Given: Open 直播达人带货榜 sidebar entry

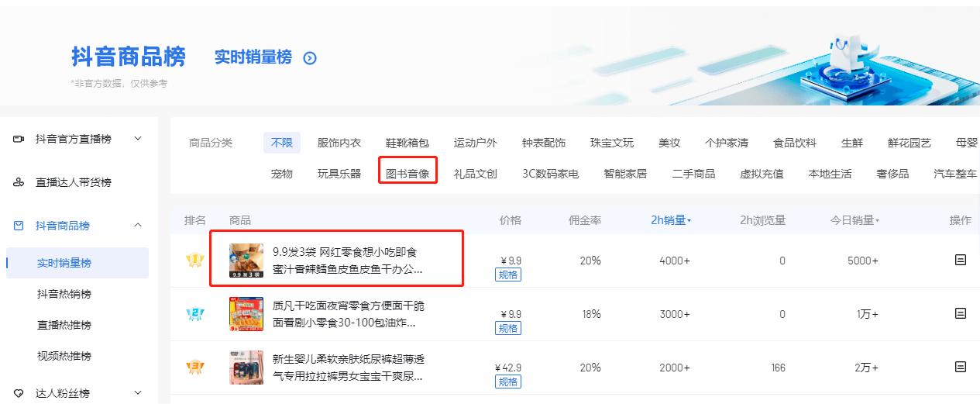Looking at the screenshot, I should [x=74, y=182].
